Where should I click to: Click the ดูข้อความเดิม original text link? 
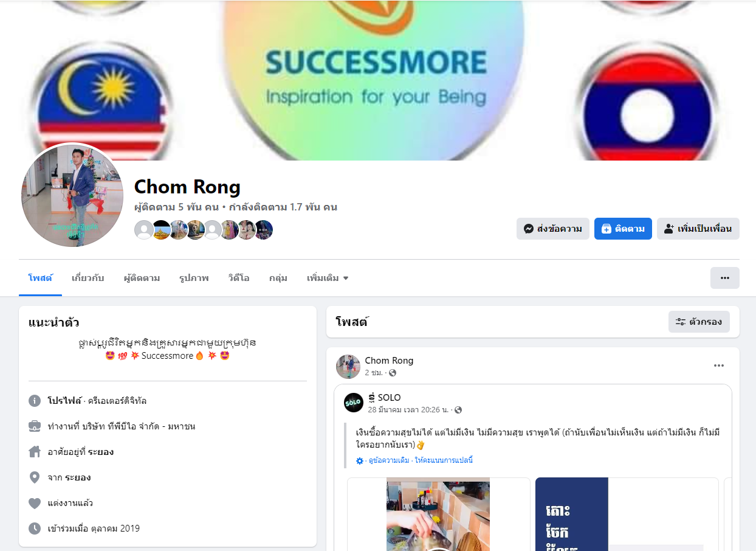tap(389, 460)
